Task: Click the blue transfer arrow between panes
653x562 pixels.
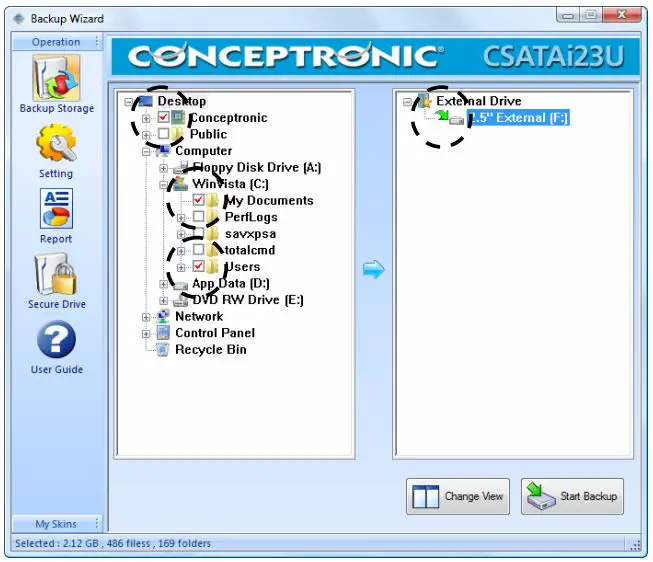Action: (374, 270)
